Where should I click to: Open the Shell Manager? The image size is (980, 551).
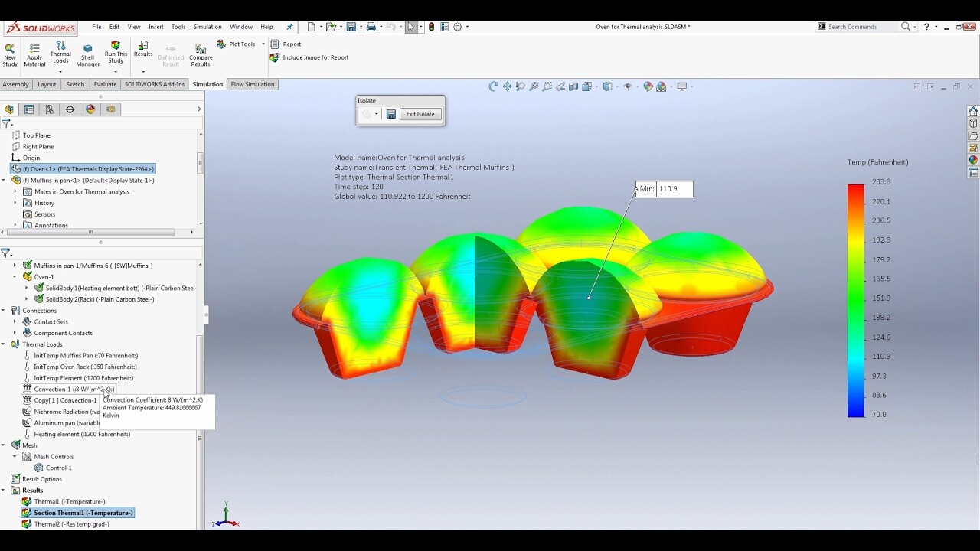[87, 54]
